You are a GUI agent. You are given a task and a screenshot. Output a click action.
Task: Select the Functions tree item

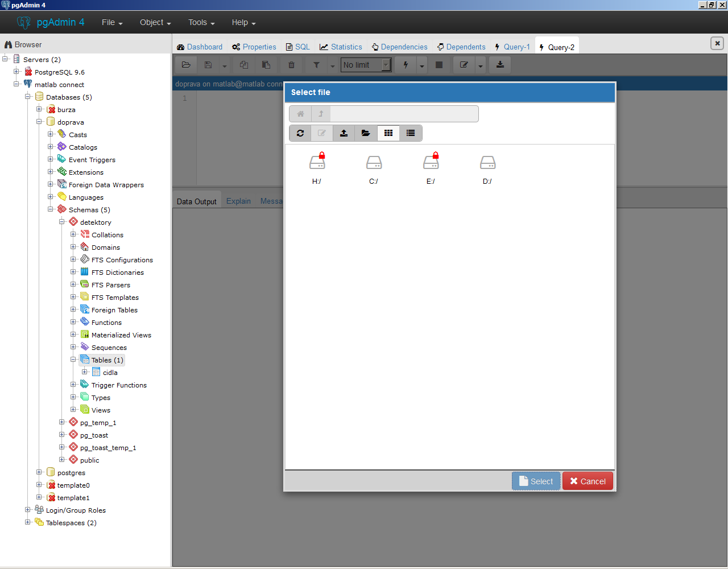pyautogui.click(x=106, y=323)
